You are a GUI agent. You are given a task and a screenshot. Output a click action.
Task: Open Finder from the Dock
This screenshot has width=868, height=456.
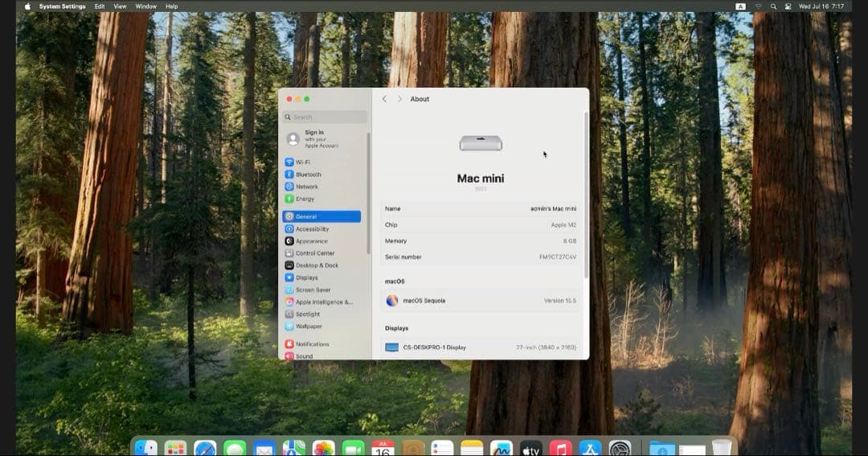[146, 448]
